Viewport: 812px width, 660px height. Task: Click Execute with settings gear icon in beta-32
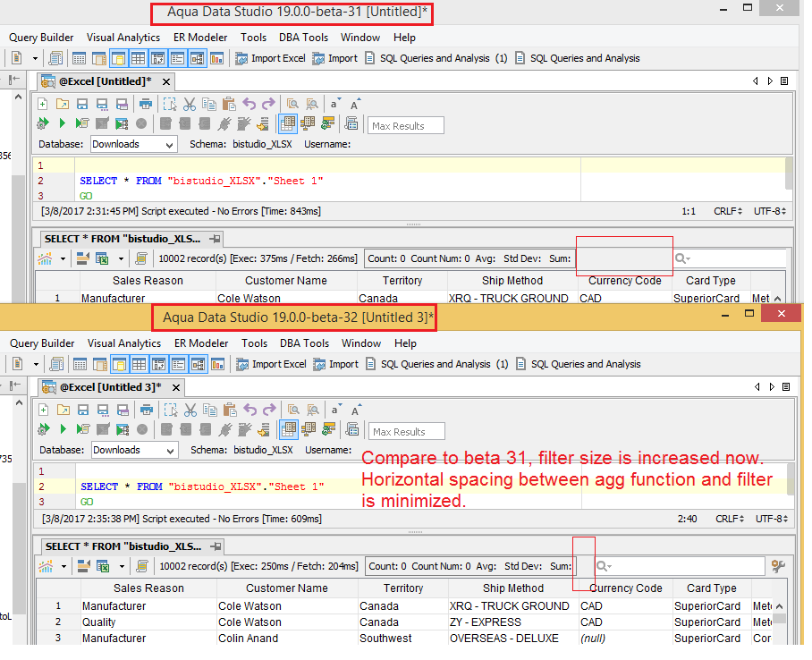tap(43, 429)
